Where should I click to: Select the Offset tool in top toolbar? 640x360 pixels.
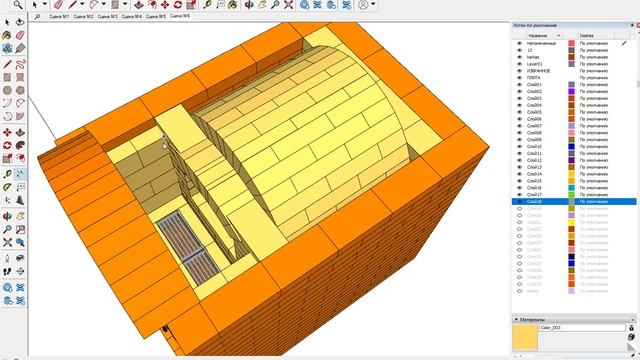pyautogui.click(x=152, y=5)
